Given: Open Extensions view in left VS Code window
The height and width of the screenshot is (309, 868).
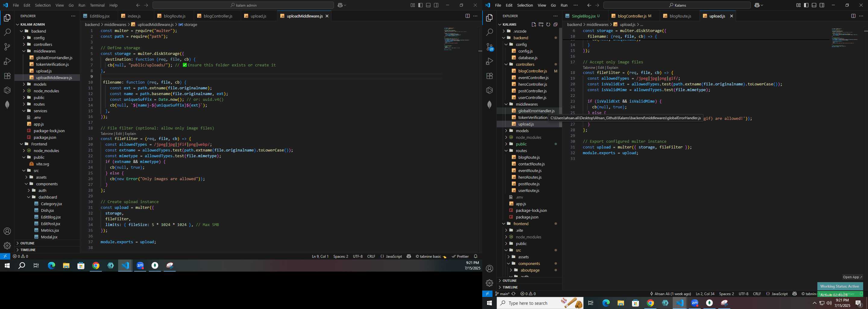Looking at the screenshot, I should (x=7, y=75).
